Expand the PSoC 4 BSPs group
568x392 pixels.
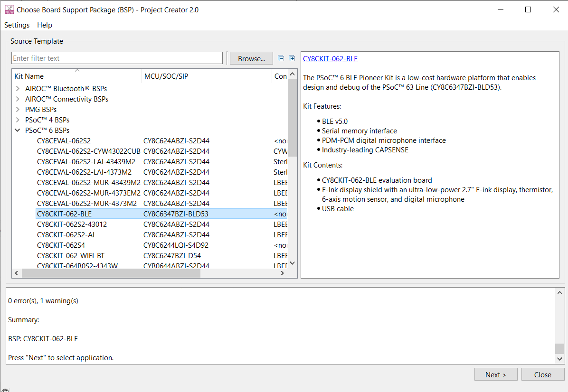[18, 120]
